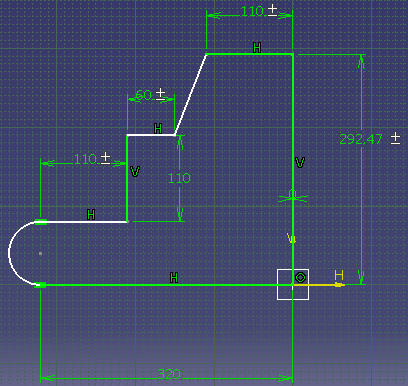
Task: Select V constraint icon on right line
Action: coord(300,163)
